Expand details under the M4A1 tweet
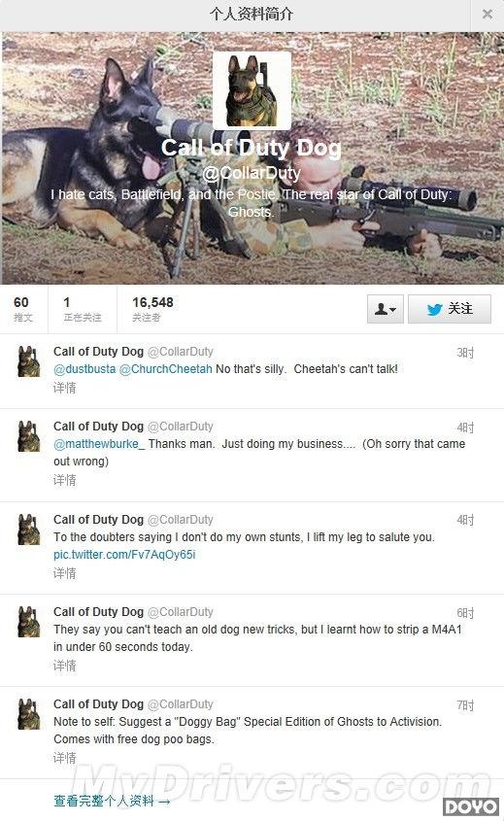Screen dimensions: 504x821 pyautogui.click(x=64, y=666)
